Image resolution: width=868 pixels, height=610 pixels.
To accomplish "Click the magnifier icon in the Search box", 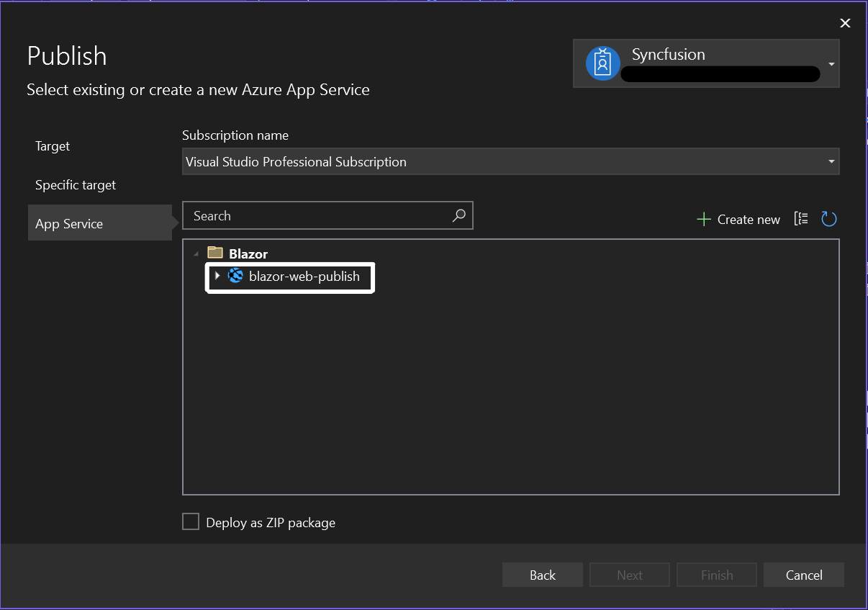I will (458, 215).
